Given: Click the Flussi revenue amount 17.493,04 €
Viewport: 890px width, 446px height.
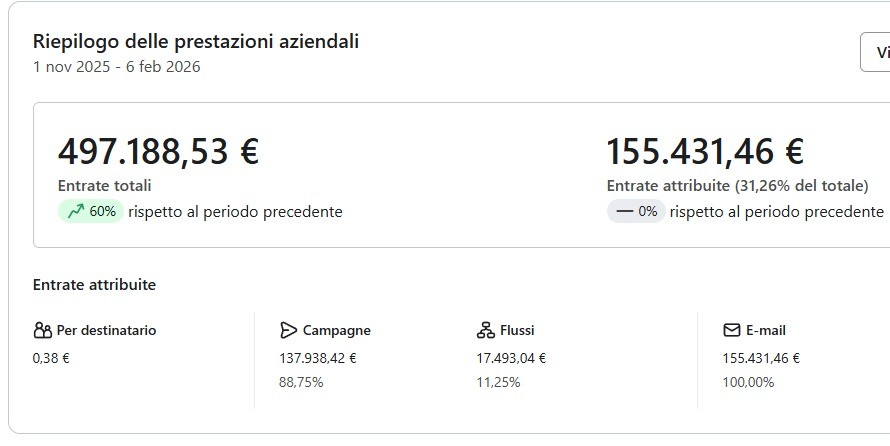Looking at the screenshot, I should click(x=511, y=358).
